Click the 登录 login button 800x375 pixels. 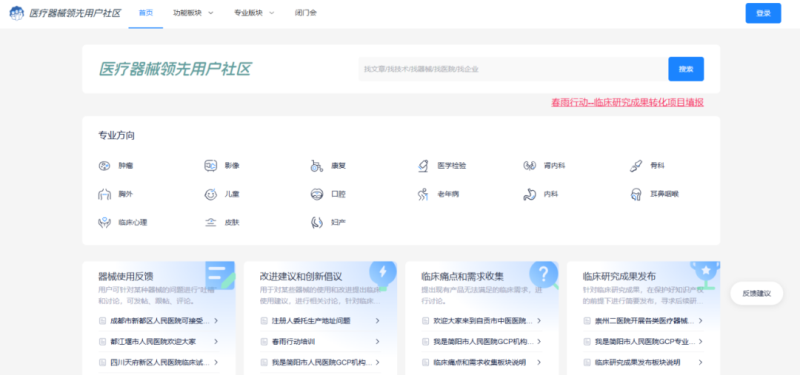click(763, 13)
